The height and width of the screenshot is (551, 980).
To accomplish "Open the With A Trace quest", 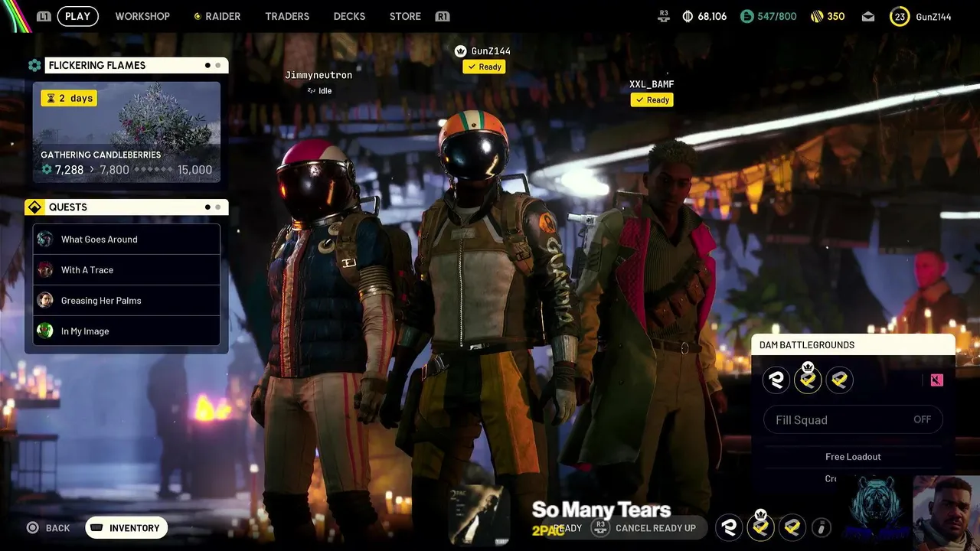I will click(x=126, y=270).
